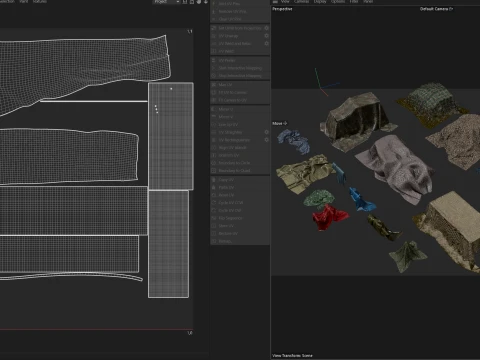Click the Perspective viewport label
Screen dimensions: 480x360
coord(282,9)
